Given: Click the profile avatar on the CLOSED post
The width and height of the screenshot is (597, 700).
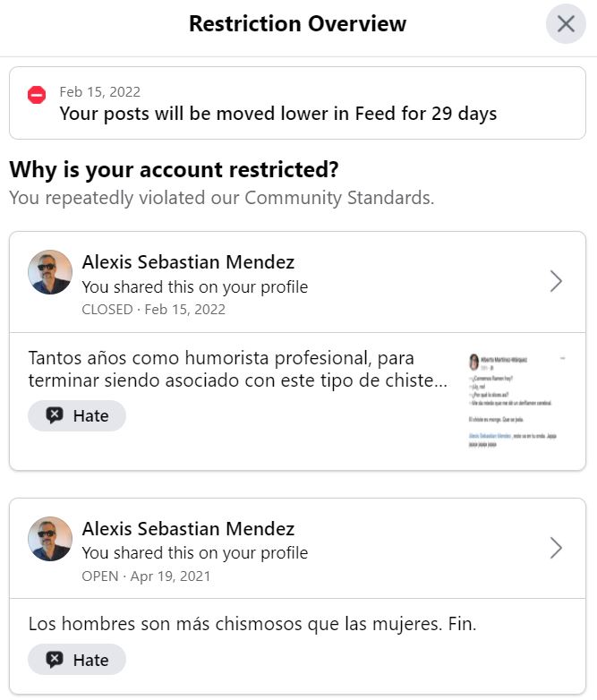Looking at the screenshot, I should [x=50, y=272].
